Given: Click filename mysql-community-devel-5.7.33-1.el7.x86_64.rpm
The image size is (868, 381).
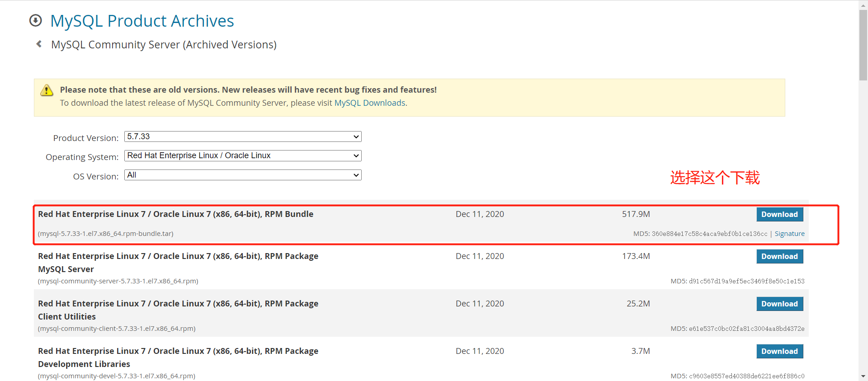Looking at the screenshot, I should (x=117, y=376).
